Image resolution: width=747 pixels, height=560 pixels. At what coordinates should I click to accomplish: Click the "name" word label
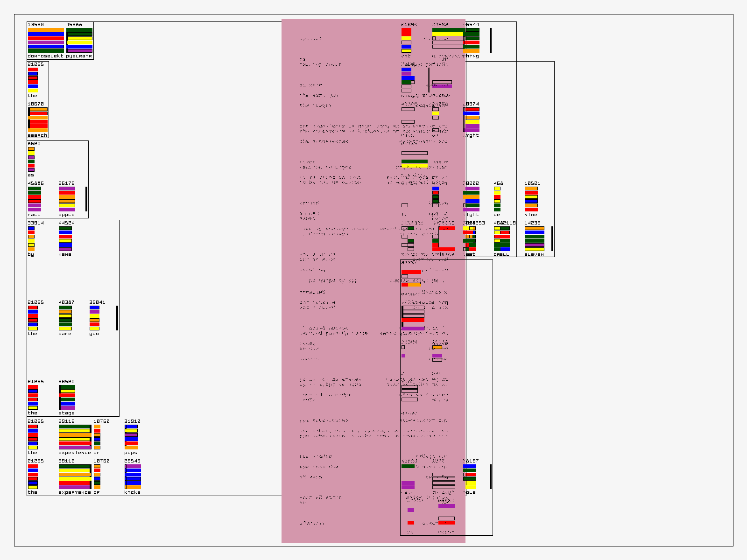tap(65, 254)
